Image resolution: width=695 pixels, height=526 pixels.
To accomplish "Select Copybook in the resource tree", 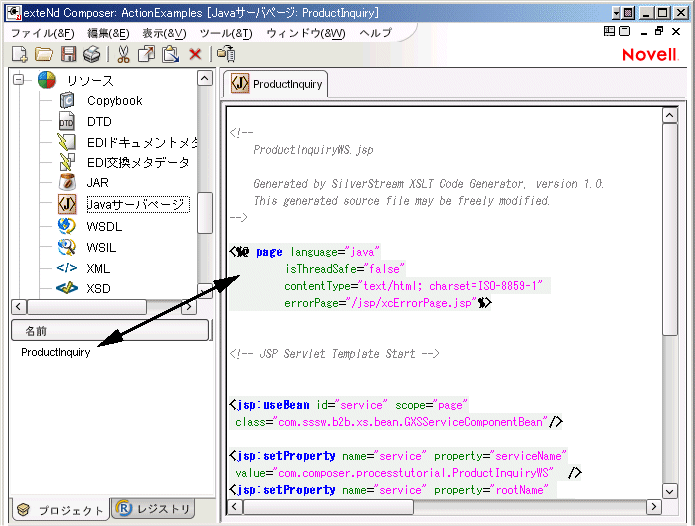I will 115,101.
